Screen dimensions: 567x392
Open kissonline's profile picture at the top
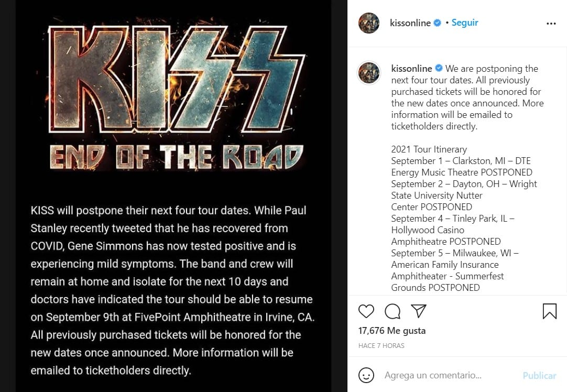click(x=368, y=23)
